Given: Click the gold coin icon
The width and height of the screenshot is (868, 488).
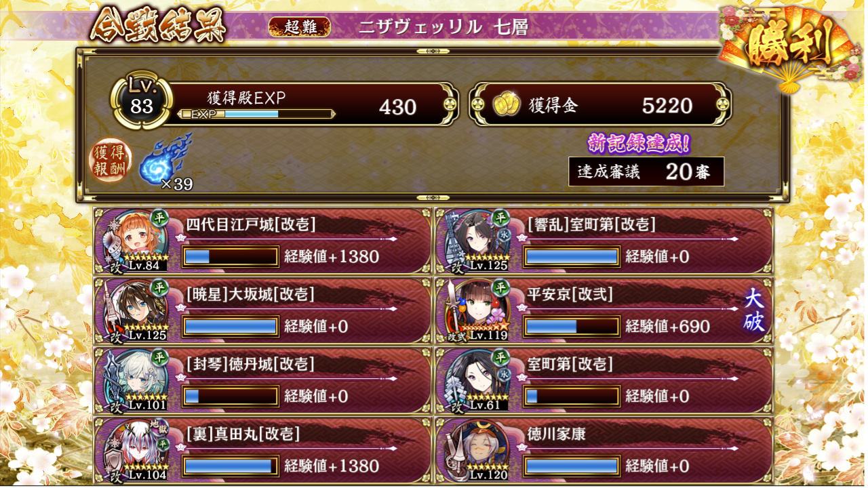Looking at the screenshot, I should [505, 105].
